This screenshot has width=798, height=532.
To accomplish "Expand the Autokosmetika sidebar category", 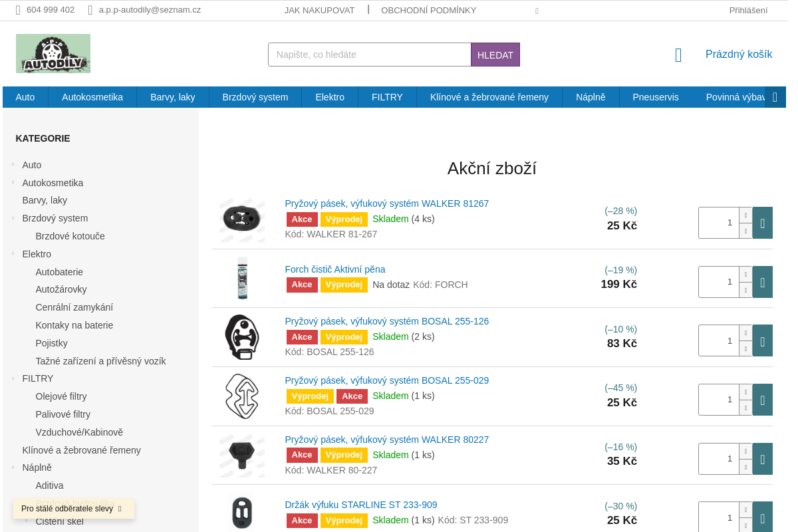I will coord(13,182).
